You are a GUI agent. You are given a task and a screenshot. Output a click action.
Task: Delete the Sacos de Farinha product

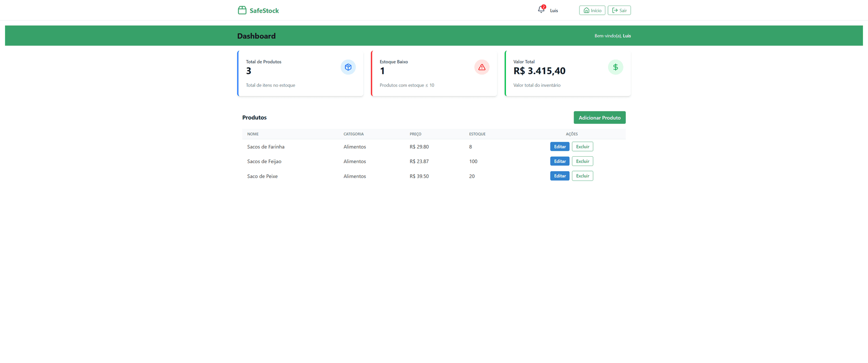pos(582,147)
